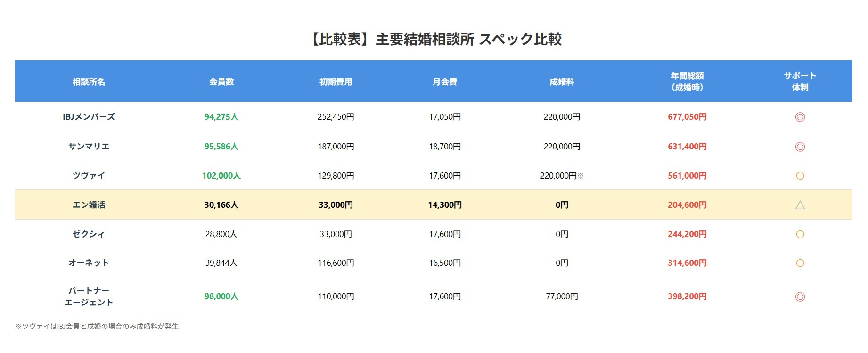Viewport: 868px width, 353px height.
Task: Click the 成婚料 column header
Action: [x=562, y=82]
